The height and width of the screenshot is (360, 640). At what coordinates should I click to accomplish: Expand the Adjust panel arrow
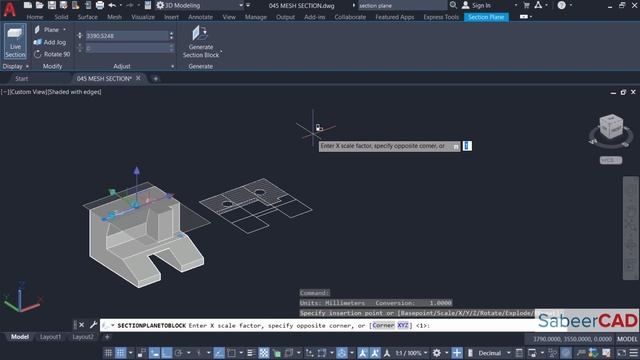[x=172, y=66]
